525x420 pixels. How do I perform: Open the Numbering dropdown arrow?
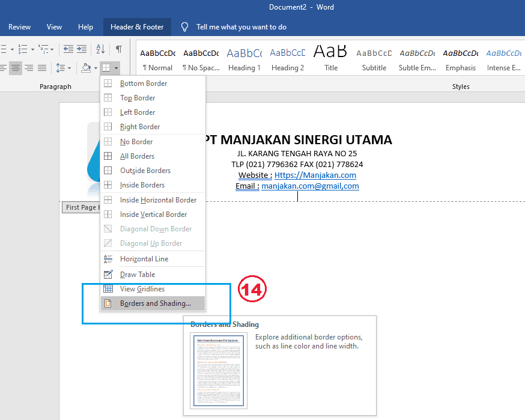pyautogui.click(x=32, y=49)
